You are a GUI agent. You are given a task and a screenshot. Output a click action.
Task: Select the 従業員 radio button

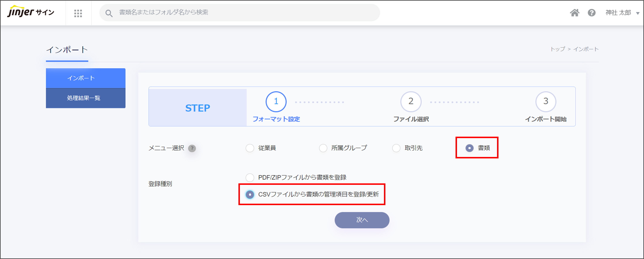250,148
